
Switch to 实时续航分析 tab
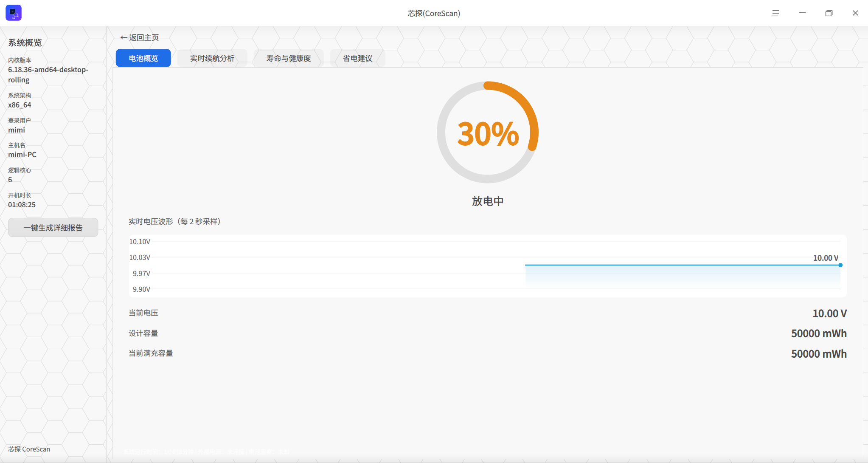(212, 58)
